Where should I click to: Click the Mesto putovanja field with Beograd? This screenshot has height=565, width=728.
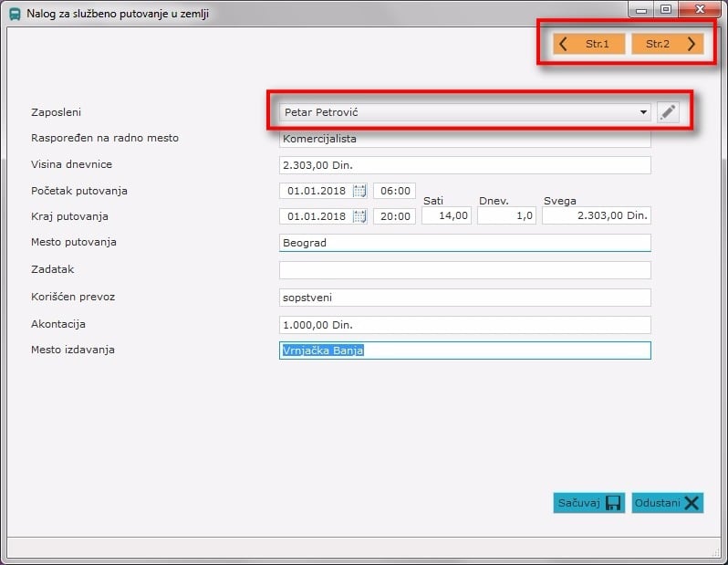[464, 243]
